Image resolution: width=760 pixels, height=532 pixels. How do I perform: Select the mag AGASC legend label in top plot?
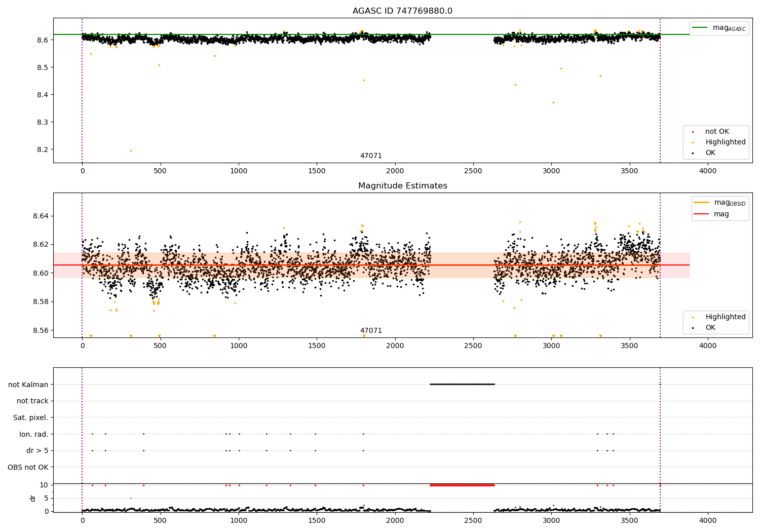tap(729, 28)
